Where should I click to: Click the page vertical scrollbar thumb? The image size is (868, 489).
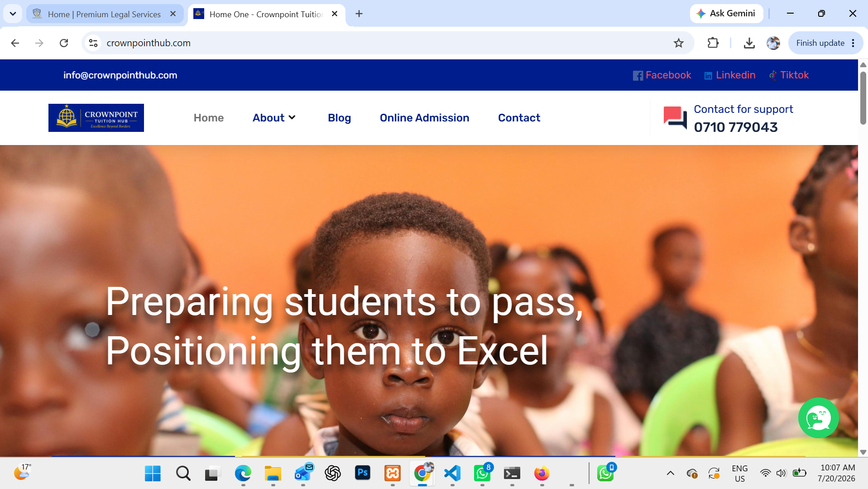pyautogui.click(x=863, y=97)
